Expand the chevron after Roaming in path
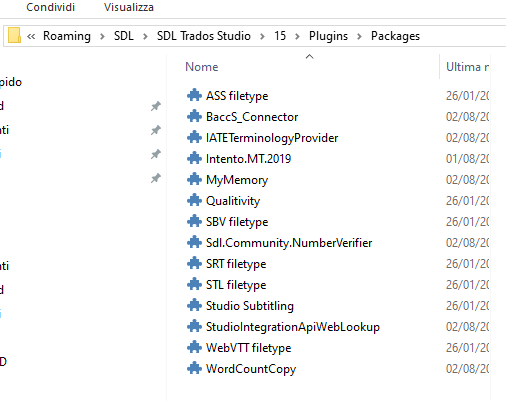 tap(103, 36)
